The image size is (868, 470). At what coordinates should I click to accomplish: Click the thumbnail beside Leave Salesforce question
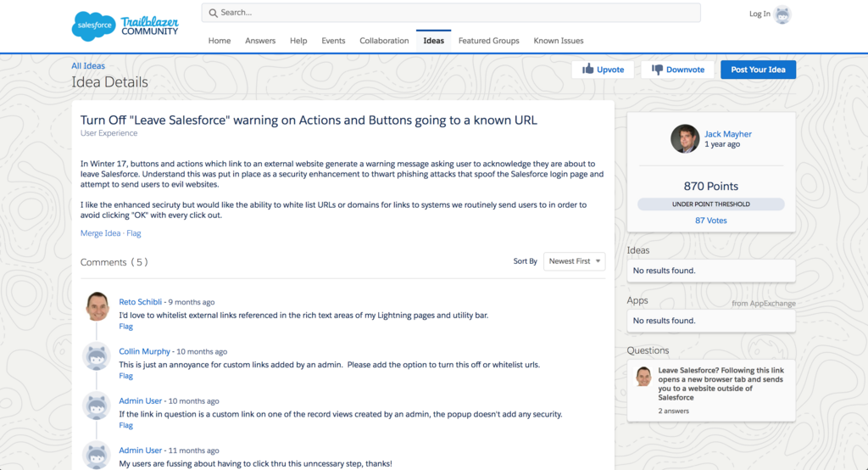[643, 377]
